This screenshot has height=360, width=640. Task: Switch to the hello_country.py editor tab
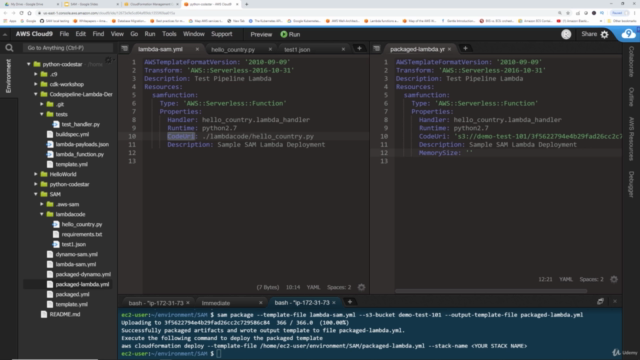point(233,49)
